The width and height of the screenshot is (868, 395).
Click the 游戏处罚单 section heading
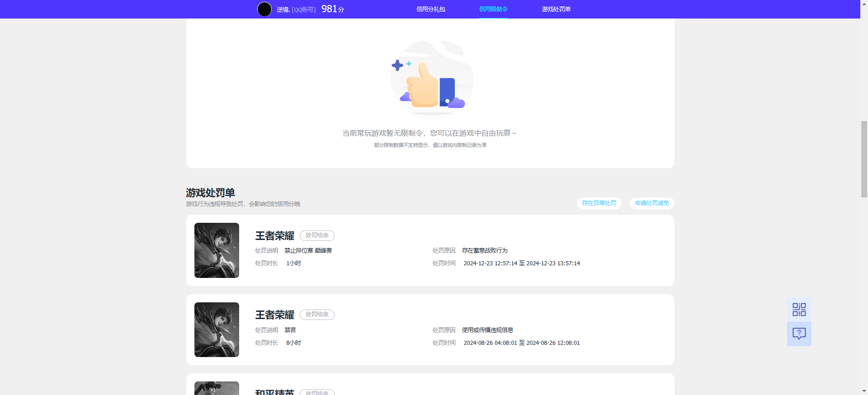click(x=210, y=193)
